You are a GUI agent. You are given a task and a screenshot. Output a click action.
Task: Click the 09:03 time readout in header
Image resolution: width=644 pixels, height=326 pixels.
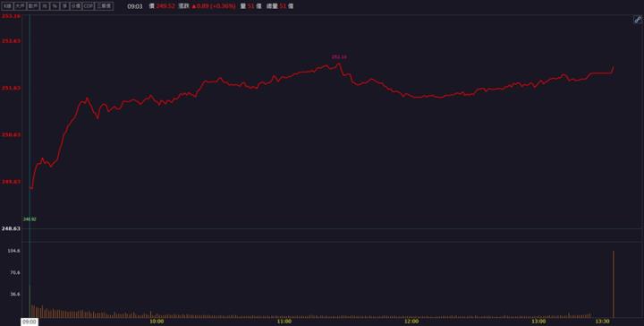(135, 6)
